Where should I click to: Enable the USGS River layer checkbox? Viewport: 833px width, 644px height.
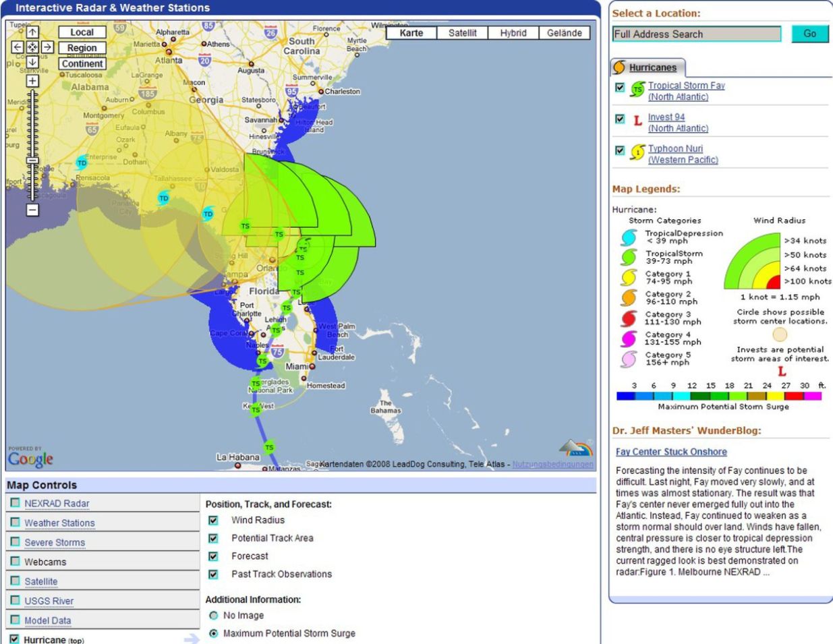coord(15,600)
